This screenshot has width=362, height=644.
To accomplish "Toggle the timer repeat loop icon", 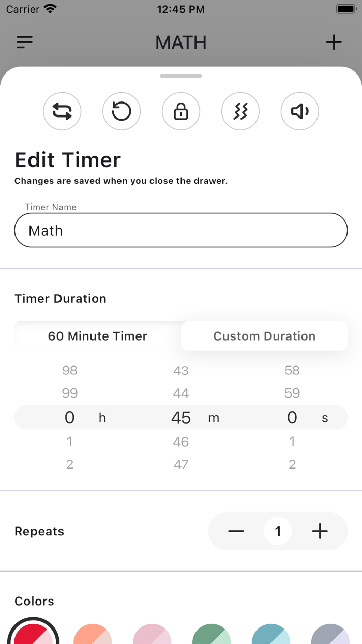I will click(x=62, y=111).
